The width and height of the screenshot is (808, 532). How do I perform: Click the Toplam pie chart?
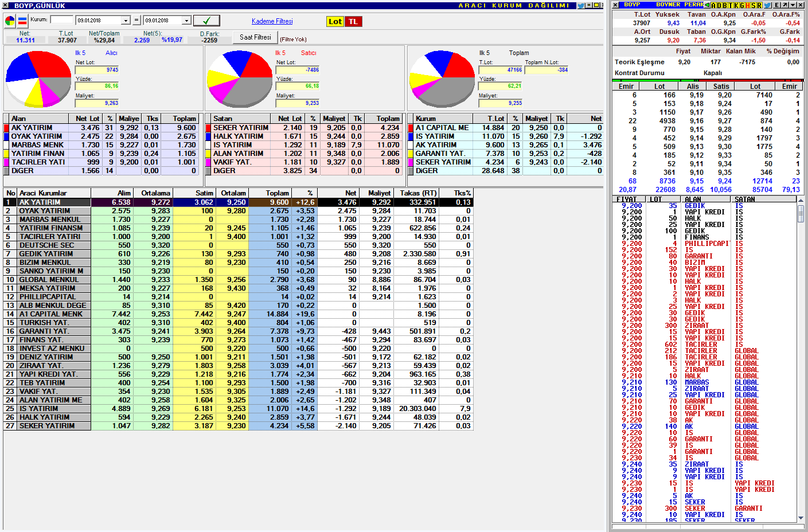(442, 79)
